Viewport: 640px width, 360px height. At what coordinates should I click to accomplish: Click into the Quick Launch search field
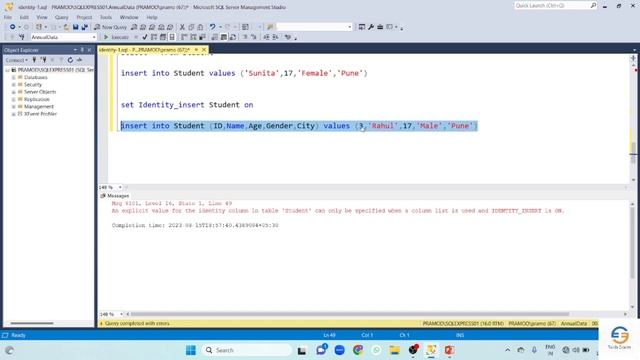click(x=551, y=5)
